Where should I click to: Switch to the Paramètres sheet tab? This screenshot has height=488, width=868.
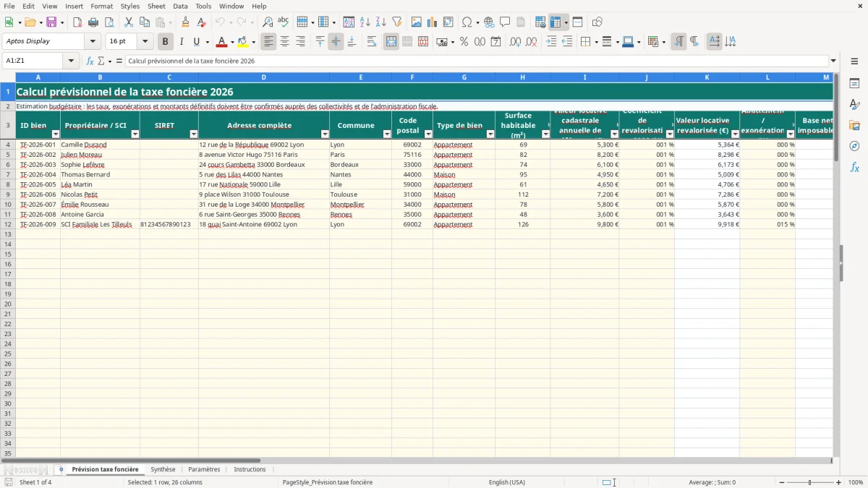[x=204, y=470]
